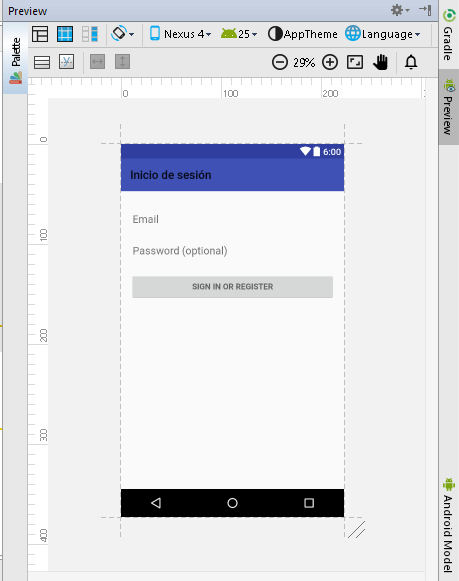The image size is (459, 581).
Task: Click the hide Preview panel icon
Action: click(425, 10)
